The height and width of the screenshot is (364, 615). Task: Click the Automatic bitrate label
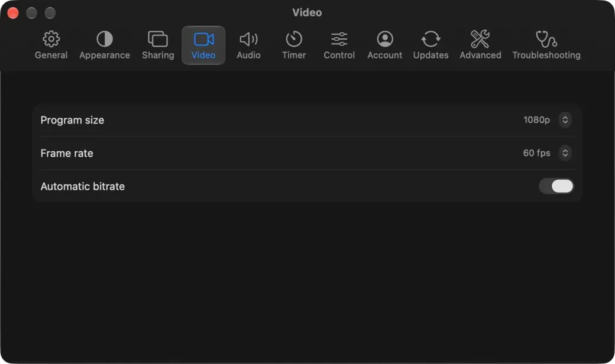pos(82,186)
